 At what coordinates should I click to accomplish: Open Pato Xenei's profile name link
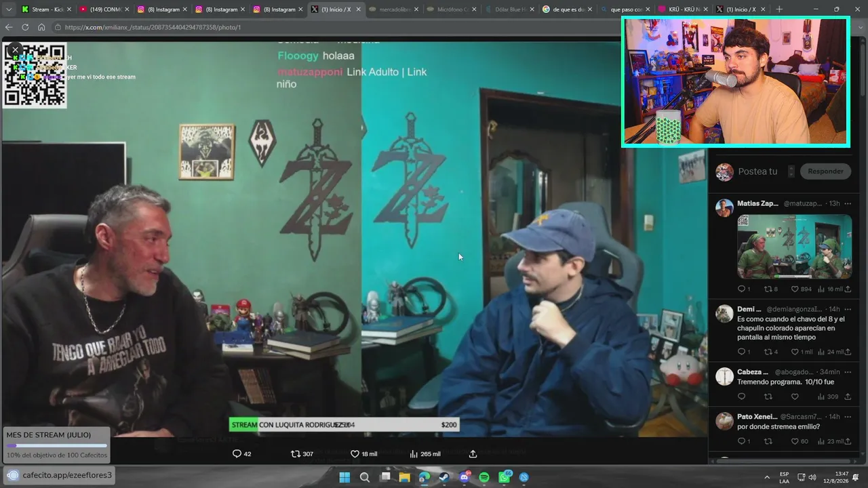756,416
